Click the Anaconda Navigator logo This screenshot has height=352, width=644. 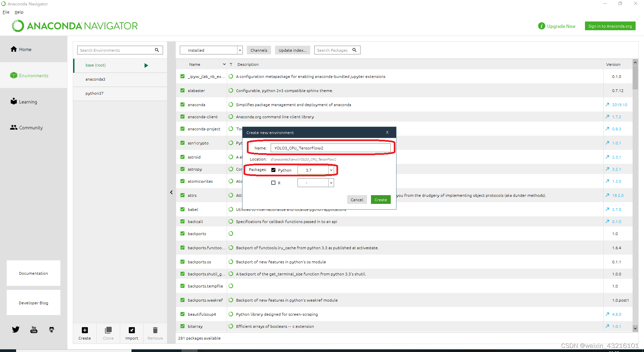(x=75, y=26)
